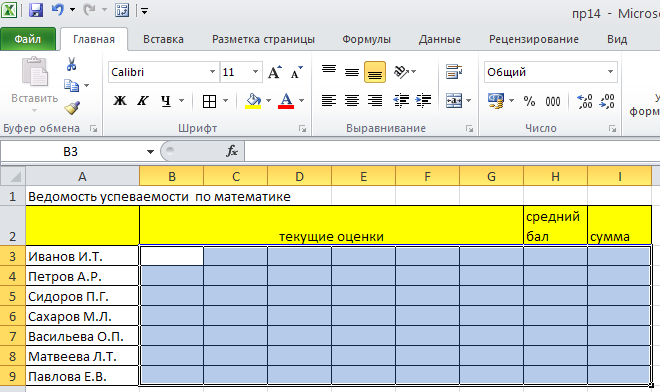Open the Шрифт group dialog launcher
The height and width of the screenshot is (392, 660).
(x=302, y=128)
